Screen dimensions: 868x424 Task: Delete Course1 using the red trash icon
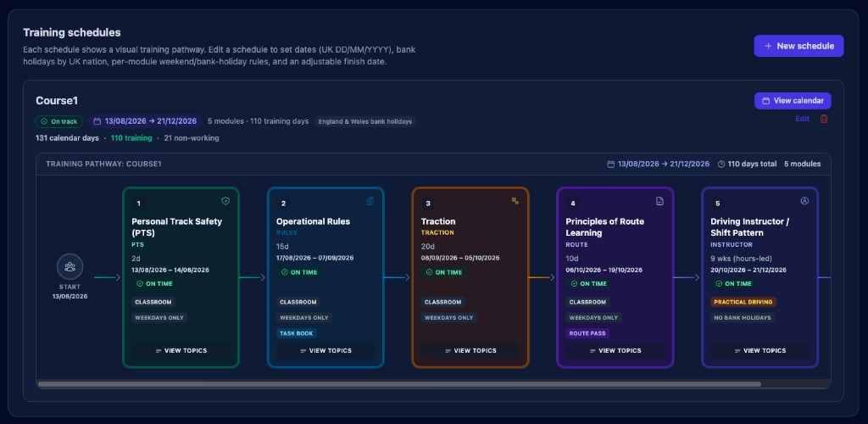[824, 119]
